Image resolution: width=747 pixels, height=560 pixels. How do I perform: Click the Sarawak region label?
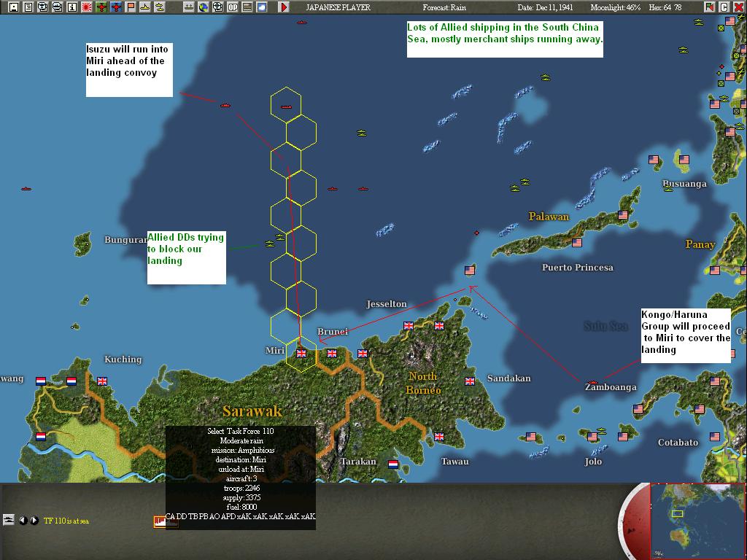click(252, 411)
